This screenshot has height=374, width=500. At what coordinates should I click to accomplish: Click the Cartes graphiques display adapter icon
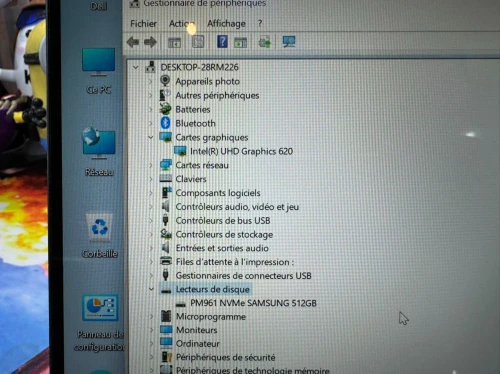(x=165, y=137)
